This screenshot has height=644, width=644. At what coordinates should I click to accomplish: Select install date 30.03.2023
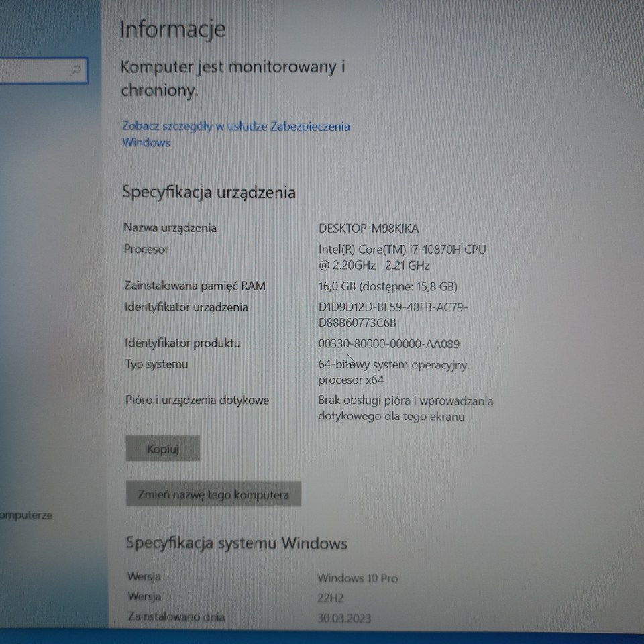click(x=344, y=618)
